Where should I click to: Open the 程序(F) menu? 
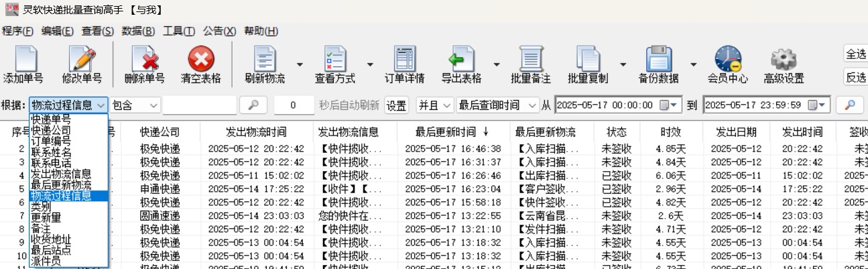point(18,31)
